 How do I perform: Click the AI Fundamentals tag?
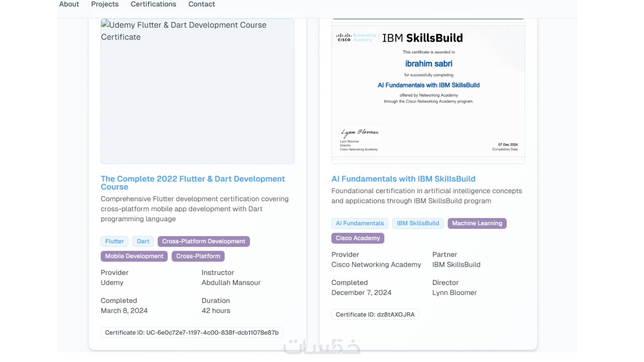coord(360,223)
